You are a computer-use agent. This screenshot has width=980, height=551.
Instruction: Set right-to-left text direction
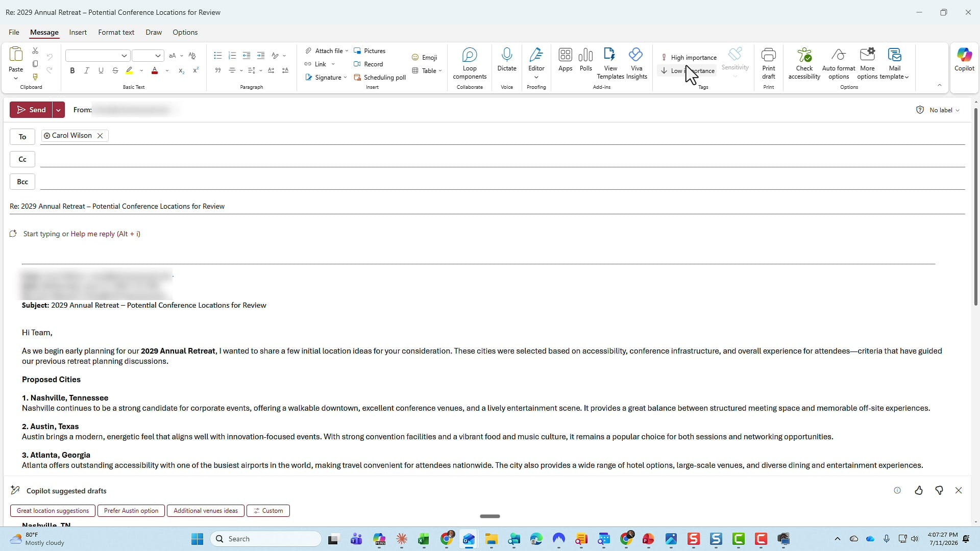pyautogui.click(x=285, y=70)
